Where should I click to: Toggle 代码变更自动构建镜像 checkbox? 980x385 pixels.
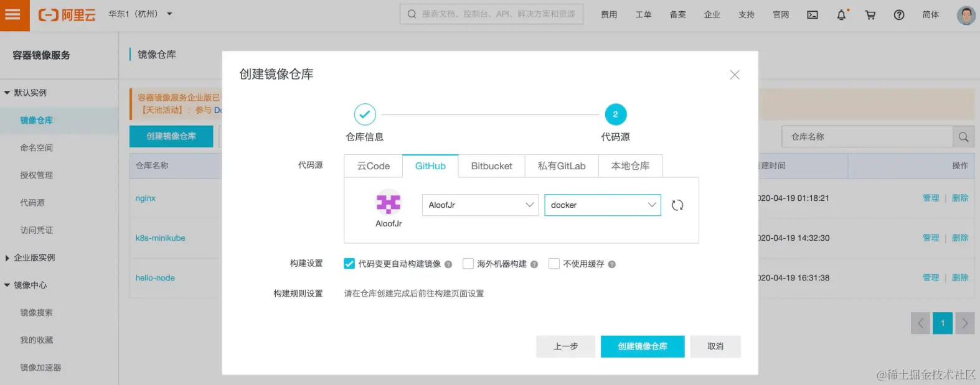(349, 264)
